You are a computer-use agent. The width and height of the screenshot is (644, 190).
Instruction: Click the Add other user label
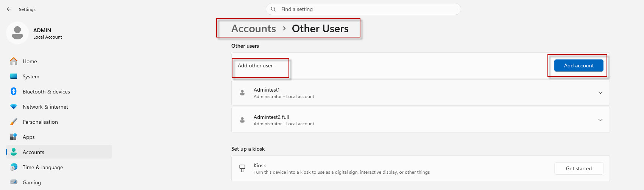tap(255, 65)
